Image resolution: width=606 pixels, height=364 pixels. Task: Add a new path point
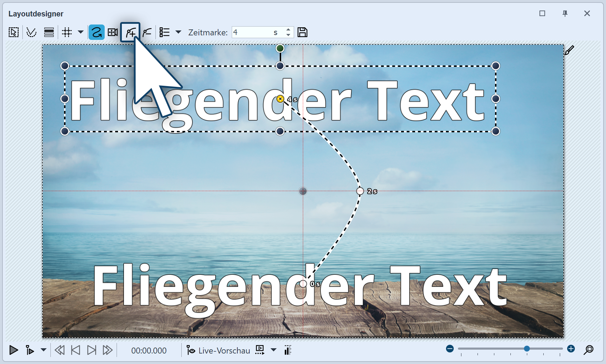(130, 32)
